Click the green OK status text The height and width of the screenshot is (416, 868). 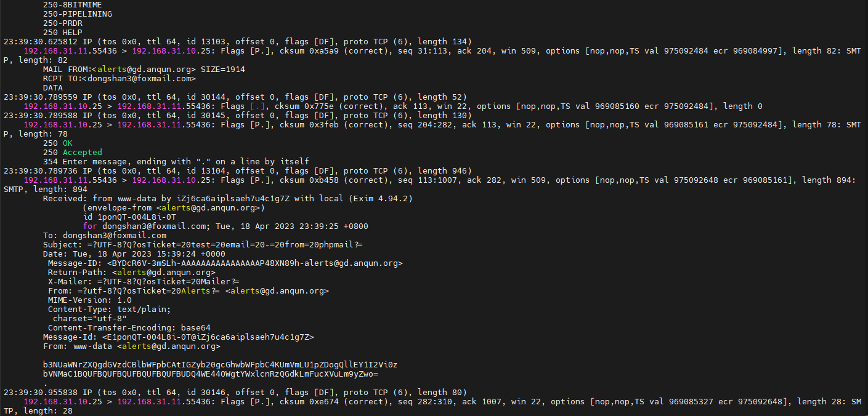point(67,143)
